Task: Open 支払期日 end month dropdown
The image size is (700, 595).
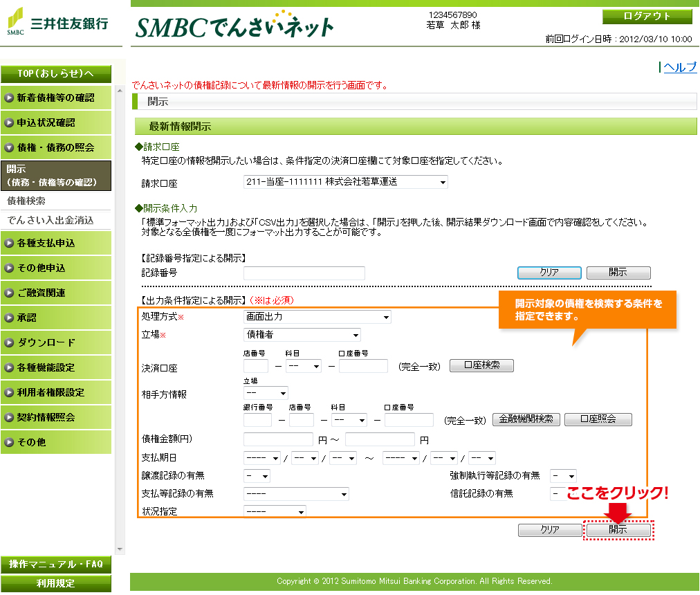Action: pos(444,458)
